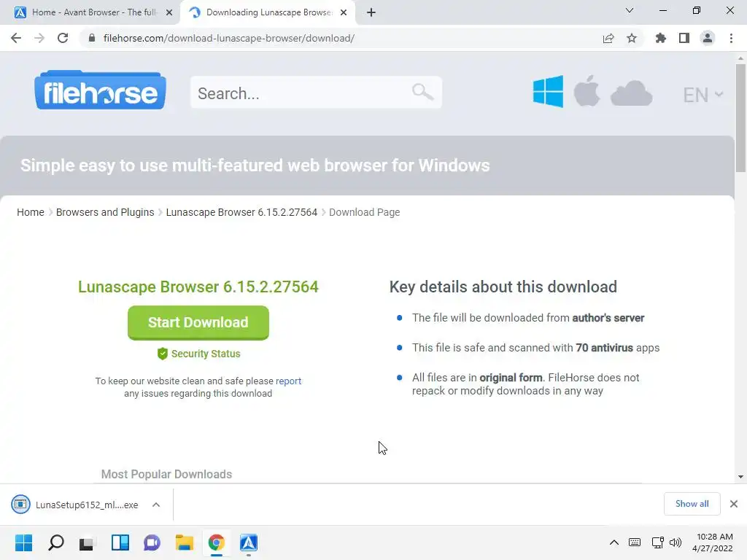Select the Apple Mac platform icon
This screenshot has height=560, width=747.
pos(587,91)
